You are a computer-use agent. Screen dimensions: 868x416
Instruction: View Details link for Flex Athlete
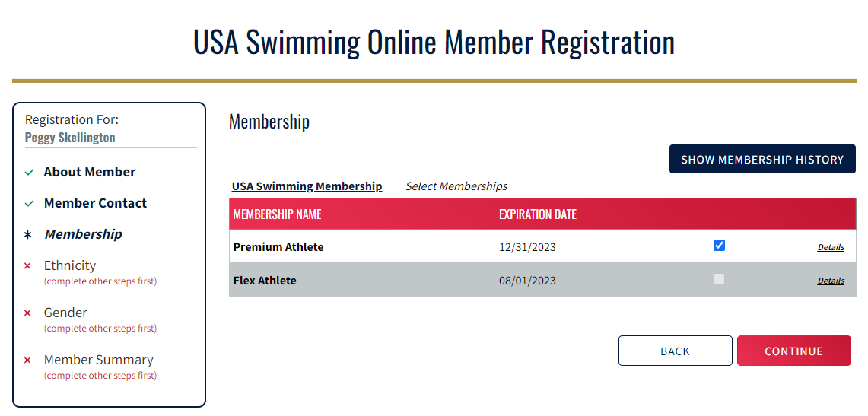pos(830,281)
